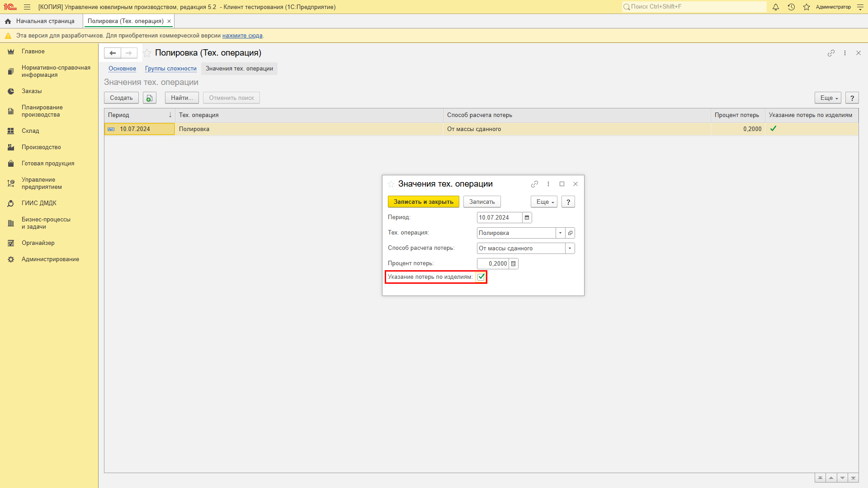Click the Найти... button
The image size is (868, 488).
click(182, 98)
